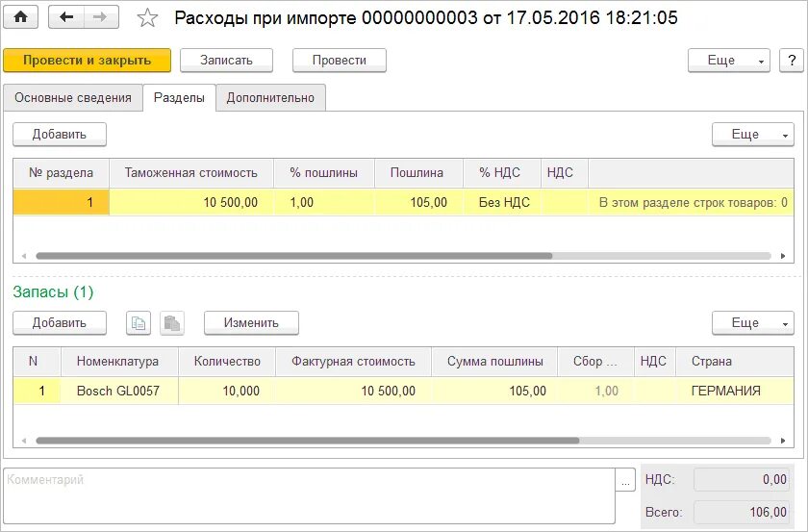
Task: Add document to favorites with star
Action: 147,18
